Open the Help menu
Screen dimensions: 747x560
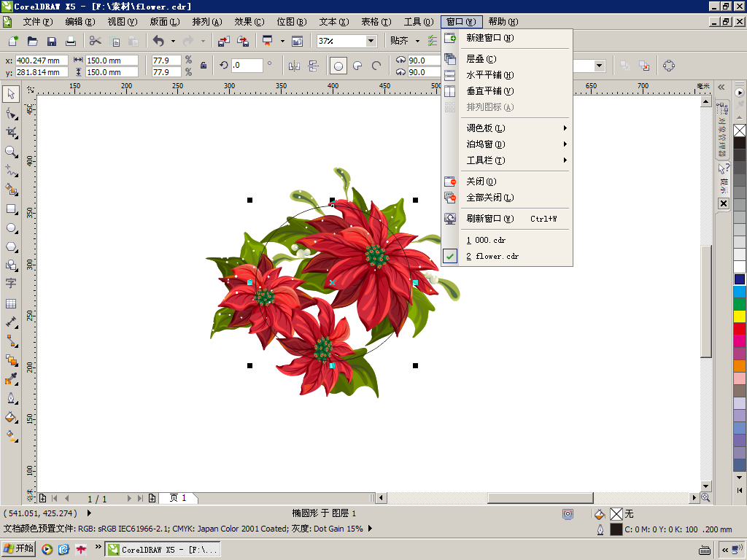pyautogui.click(x=503, y=22)
